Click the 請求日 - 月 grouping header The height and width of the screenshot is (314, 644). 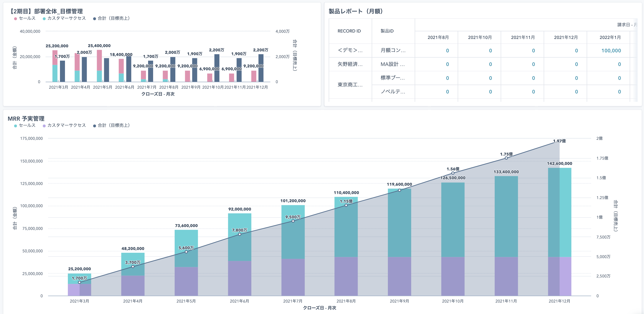[x=627, y=25]
